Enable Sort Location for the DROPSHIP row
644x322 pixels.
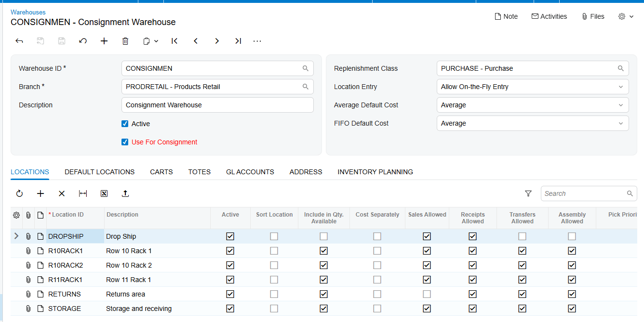pyautogui.click(x=274, y=236)
